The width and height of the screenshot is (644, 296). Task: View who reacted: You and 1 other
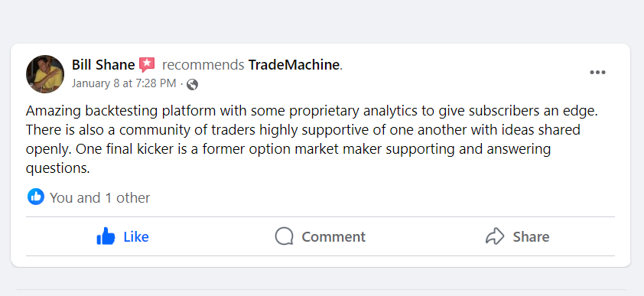(99, 198)
